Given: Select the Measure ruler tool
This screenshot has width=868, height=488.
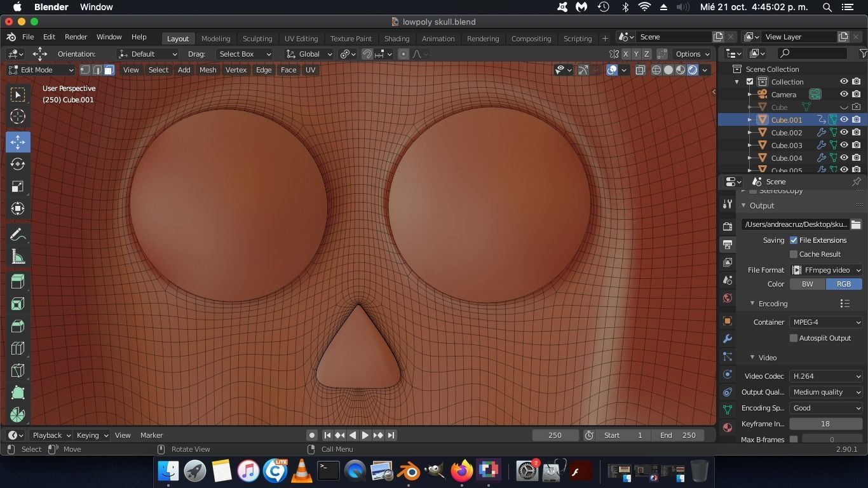Looking at the screenshot, I should coord(18,257).
